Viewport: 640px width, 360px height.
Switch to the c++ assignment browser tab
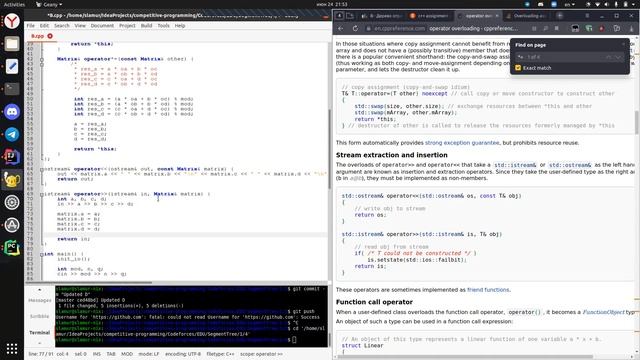[429, 16]
